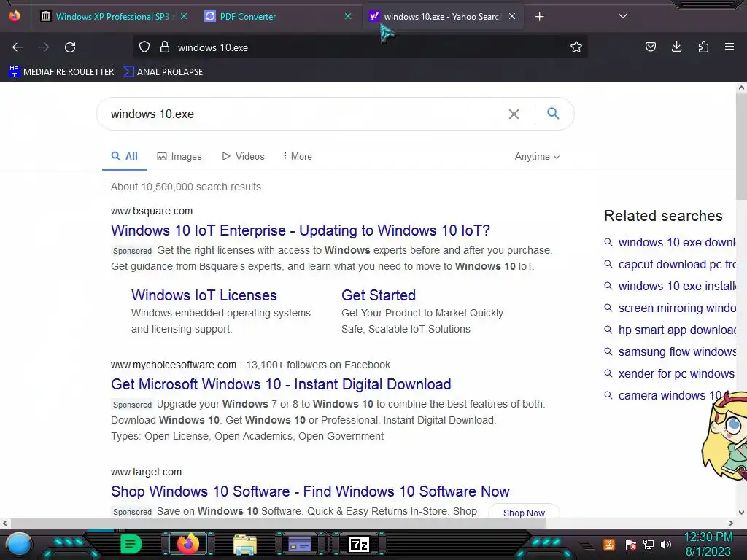Select the All results tab
The height and width of the screenshot is (560, 747).
(124, 156)
